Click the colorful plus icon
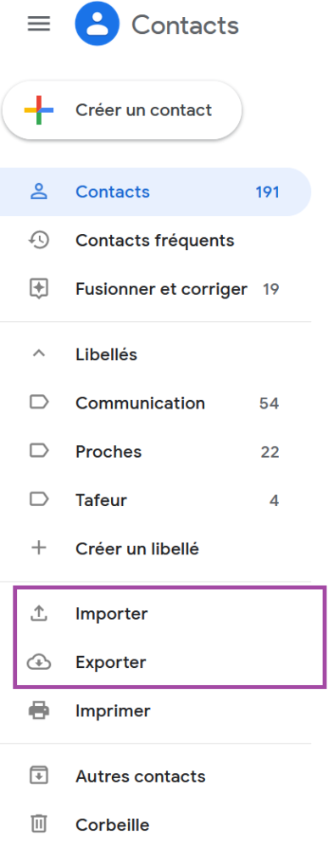The height and width of the screenshot is (868, 334). pos(39,110)
